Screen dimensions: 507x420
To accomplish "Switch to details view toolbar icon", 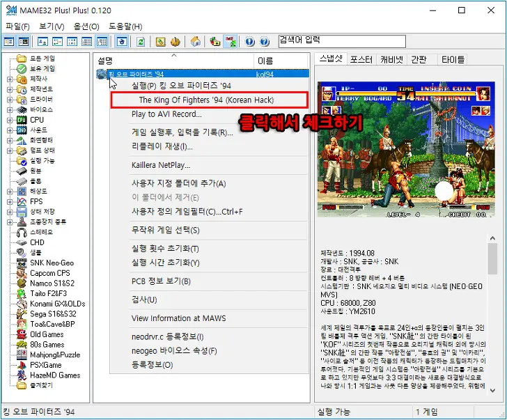I will [x=86, y=41].
